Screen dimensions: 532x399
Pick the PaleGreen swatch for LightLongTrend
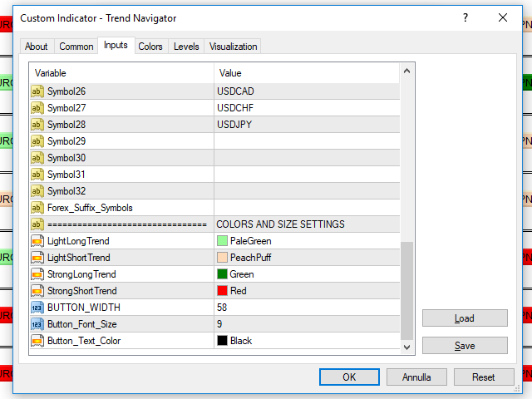(222, 241)
